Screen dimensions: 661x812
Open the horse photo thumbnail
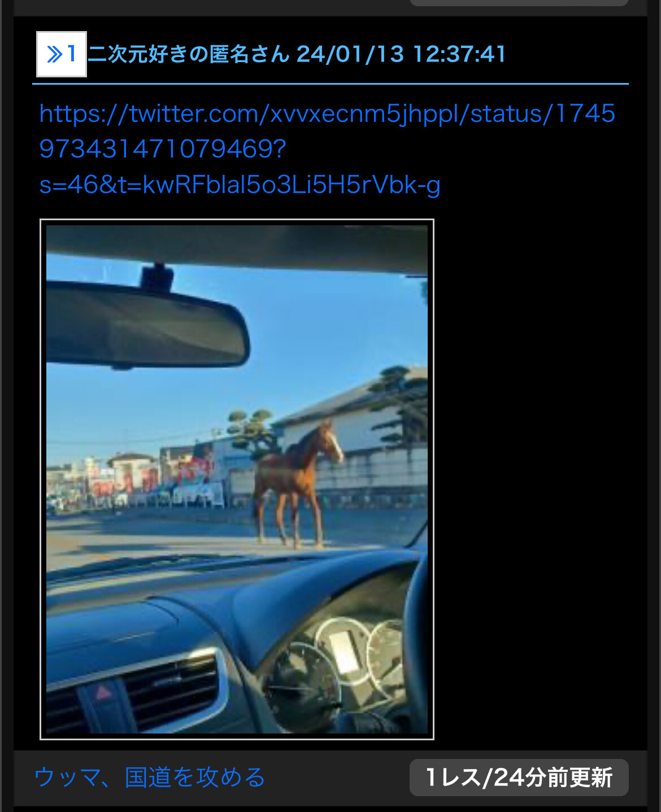pyautogui.click(x=237, y=479)
